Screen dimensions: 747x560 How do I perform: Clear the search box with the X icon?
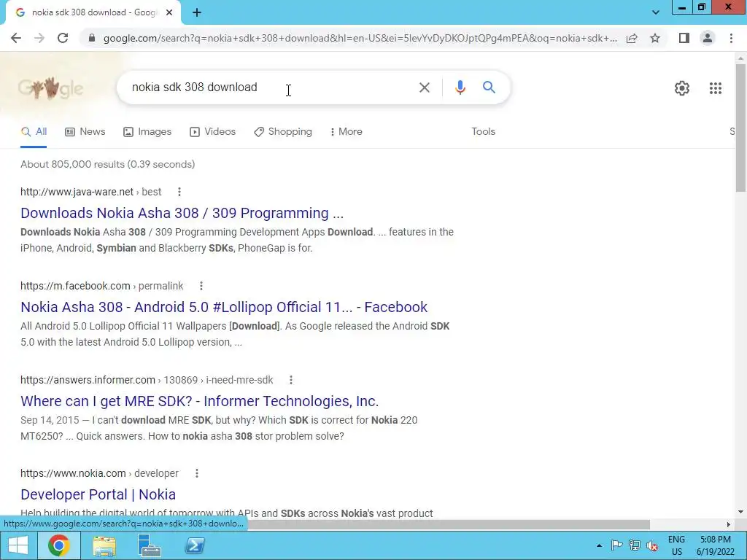424,87
